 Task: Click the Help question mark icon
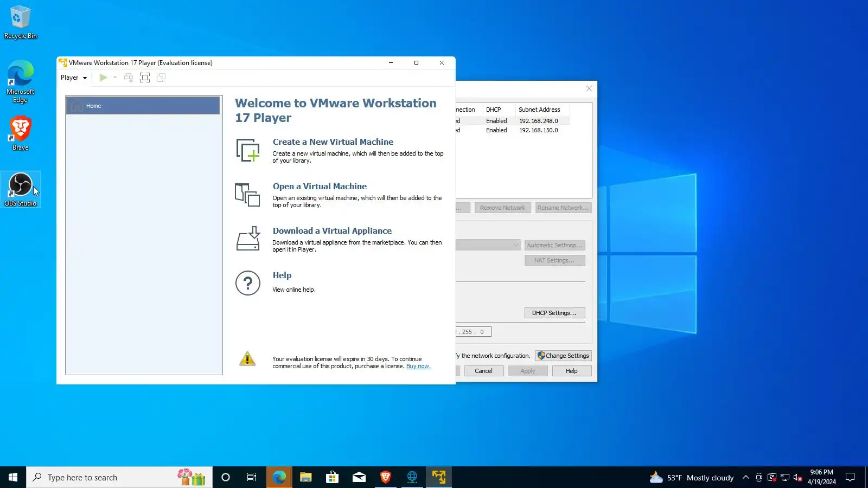point(248,283)
